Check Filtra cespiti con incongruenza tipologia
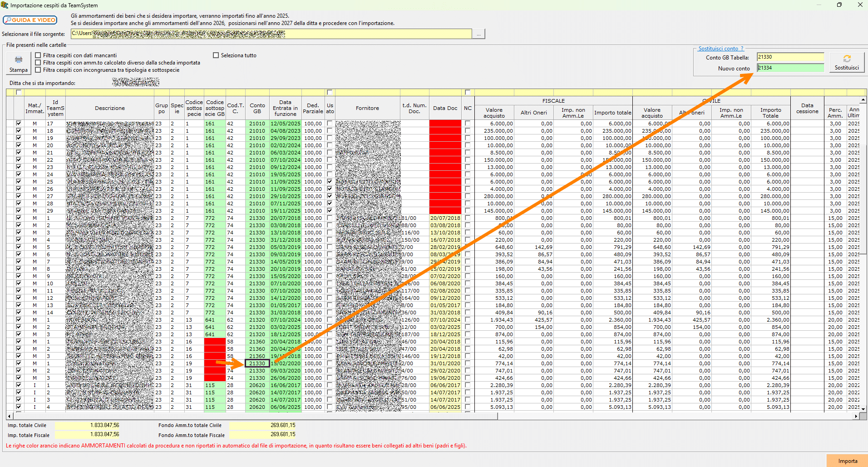 38,70
